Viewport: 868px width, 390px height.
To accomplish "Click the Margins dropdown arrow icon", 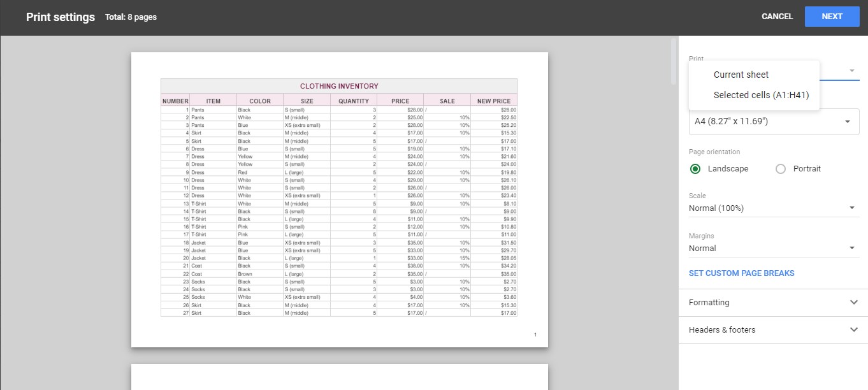I will tap(852, 248).
